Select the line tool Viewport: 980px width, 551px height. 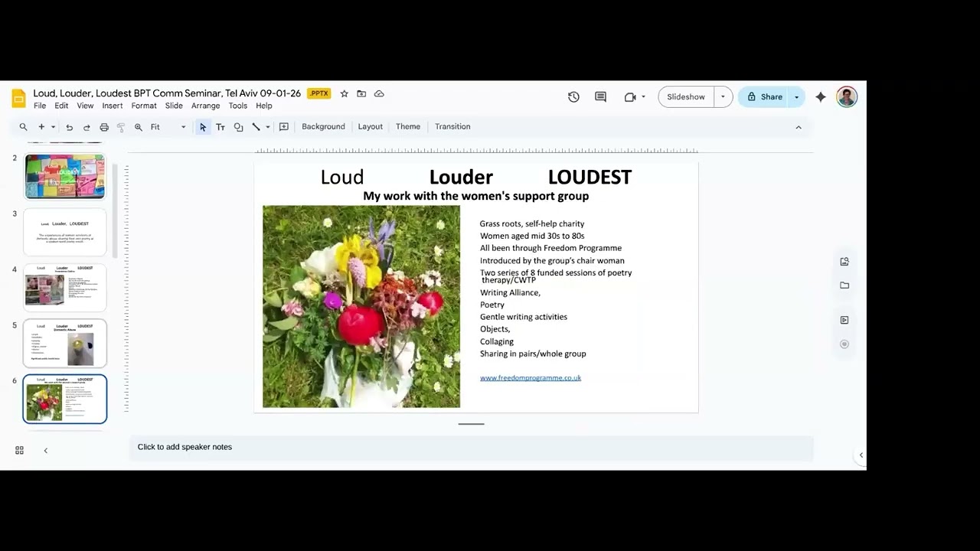pos(256,127)
